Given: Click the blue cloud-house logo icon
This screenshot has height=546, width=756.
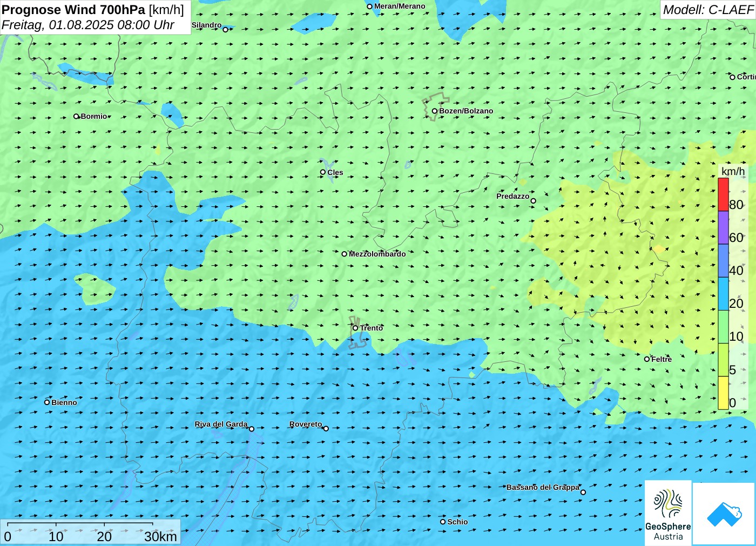Looking at the screenshot, I should [724, 514].
